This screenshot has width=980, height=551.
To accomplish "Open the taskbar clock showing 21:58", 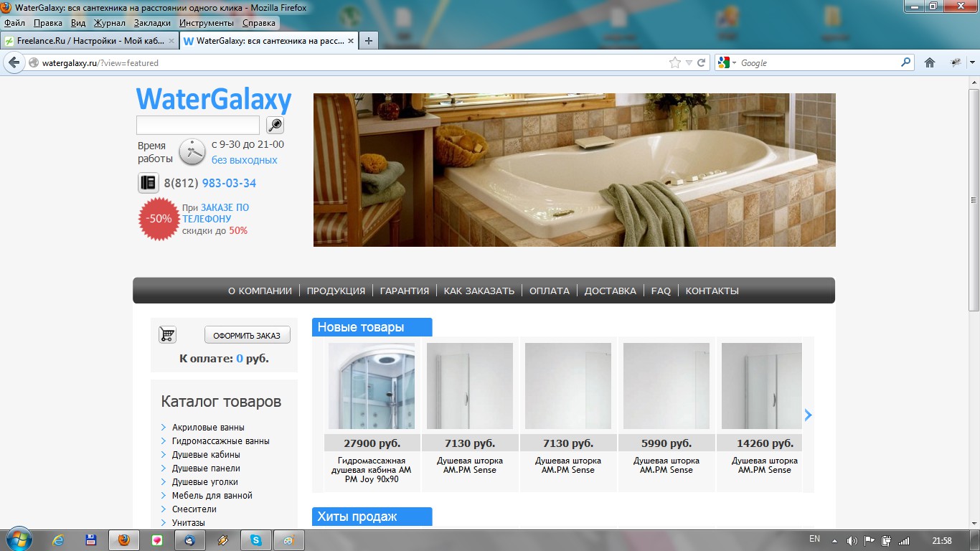I will [x=942, y=540].
